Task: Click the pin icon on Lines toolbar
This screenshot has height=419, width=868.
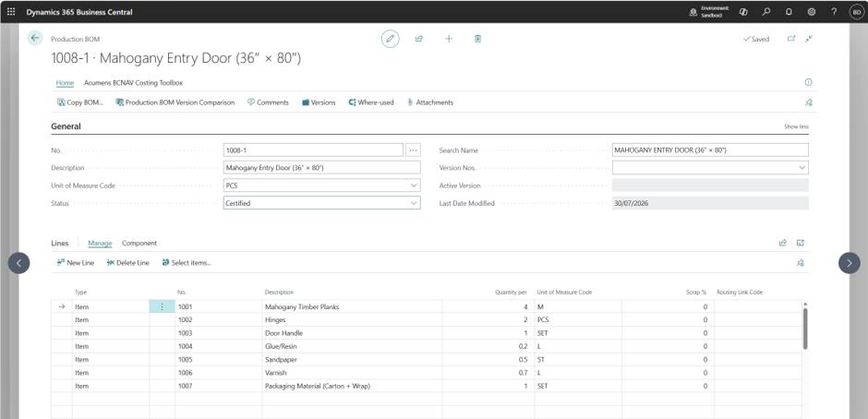Action: click(800, 263)
